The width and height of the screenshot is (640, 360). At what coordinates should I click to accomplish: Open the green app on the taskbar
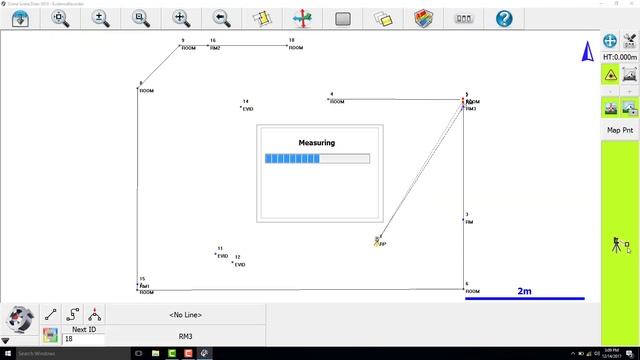(x=172, y=353)
